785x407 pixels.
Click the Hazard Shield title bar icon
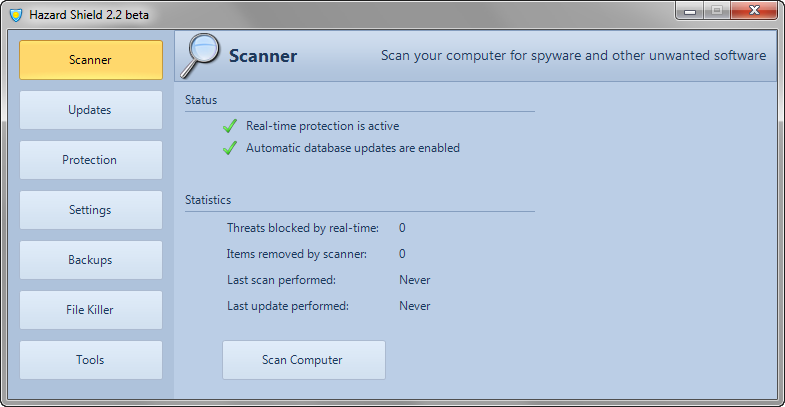(x=16, y=15)
